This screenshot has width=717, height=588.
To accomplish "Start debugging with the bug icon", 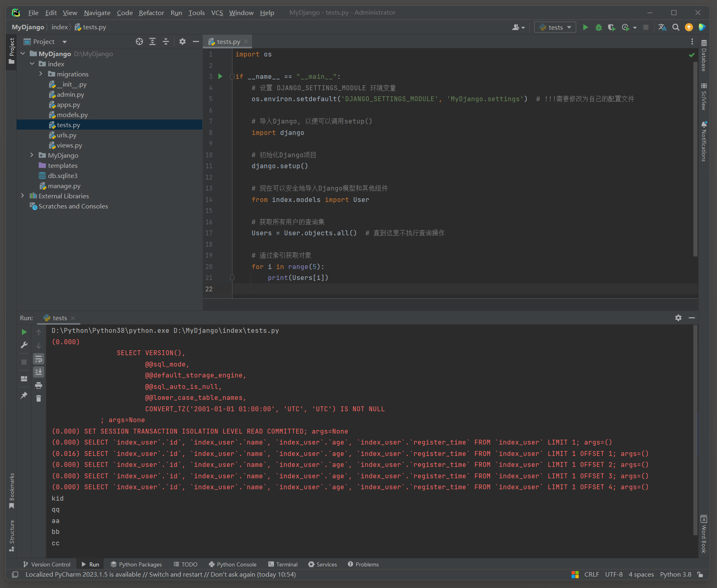I will click(x=598, y=27).
